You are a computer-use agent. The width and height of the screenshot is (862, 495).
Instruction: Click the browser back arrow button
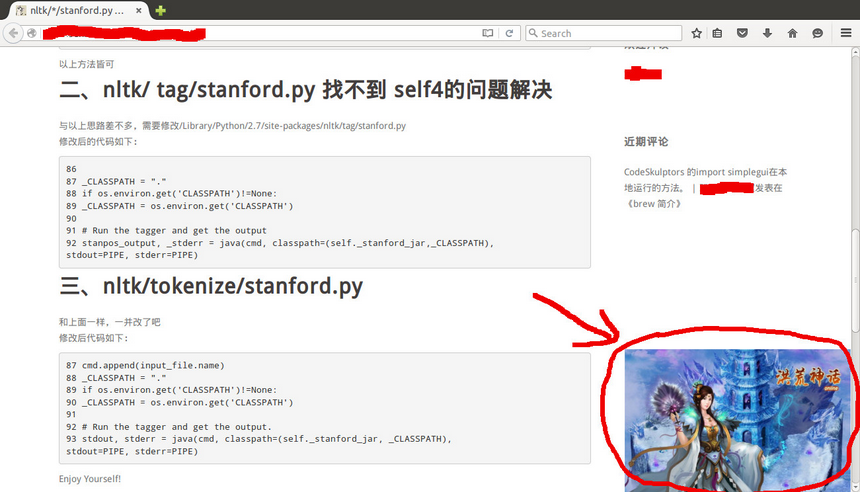[13, 33]
